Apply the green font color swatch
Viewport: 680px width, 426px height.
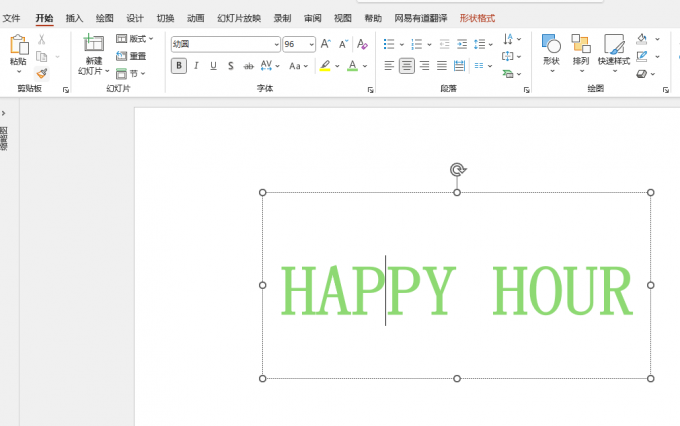point(352,66)
